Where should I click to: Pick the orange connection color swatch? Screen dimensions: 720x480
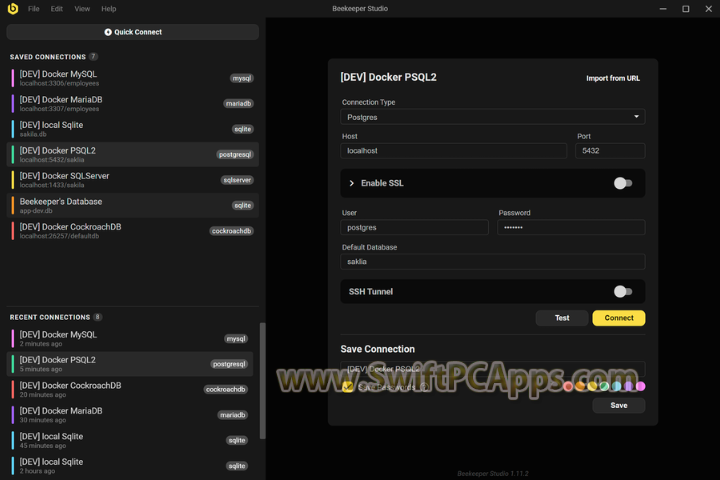(x=580, y=386)
